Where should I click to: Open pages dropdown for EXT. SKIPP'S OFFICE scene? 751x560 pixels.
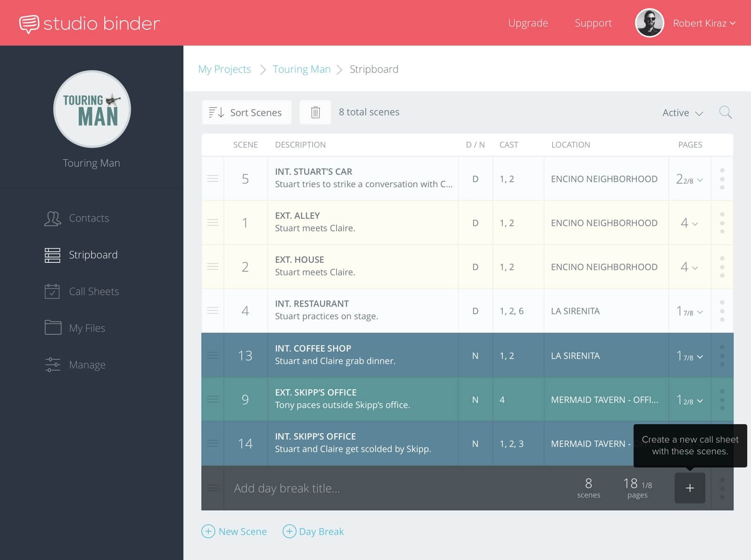(x=690, y=400)
